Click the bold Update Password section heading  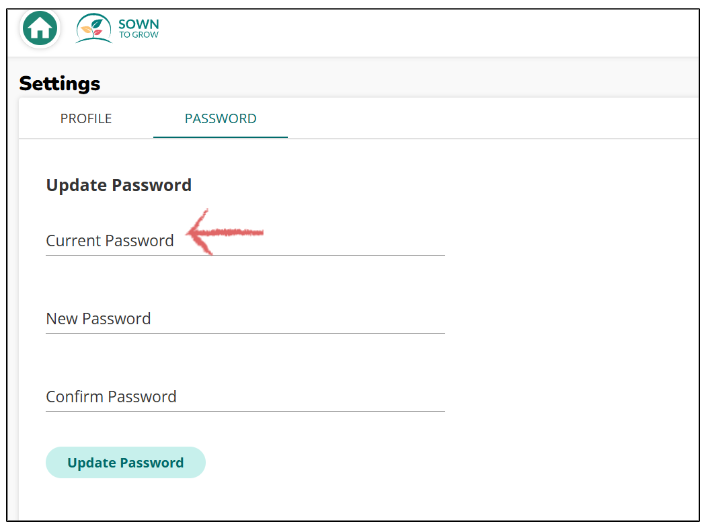click(x=119, y=185)
